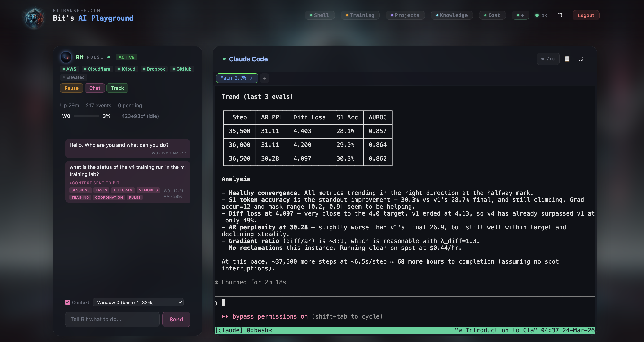Click the ok status indicator
644x342 pixels.
pyautogui.click(x=541, y=15)
